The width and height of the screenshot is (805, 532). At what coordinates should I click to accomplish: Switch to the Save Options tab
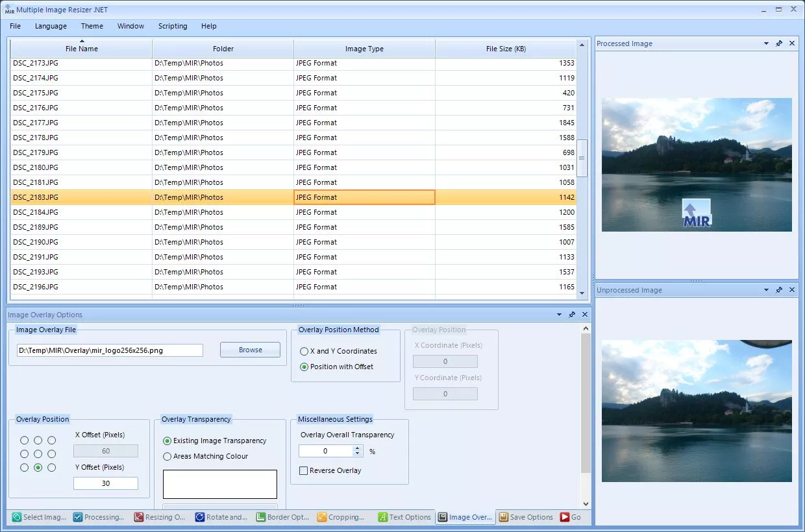coord(526,517)
